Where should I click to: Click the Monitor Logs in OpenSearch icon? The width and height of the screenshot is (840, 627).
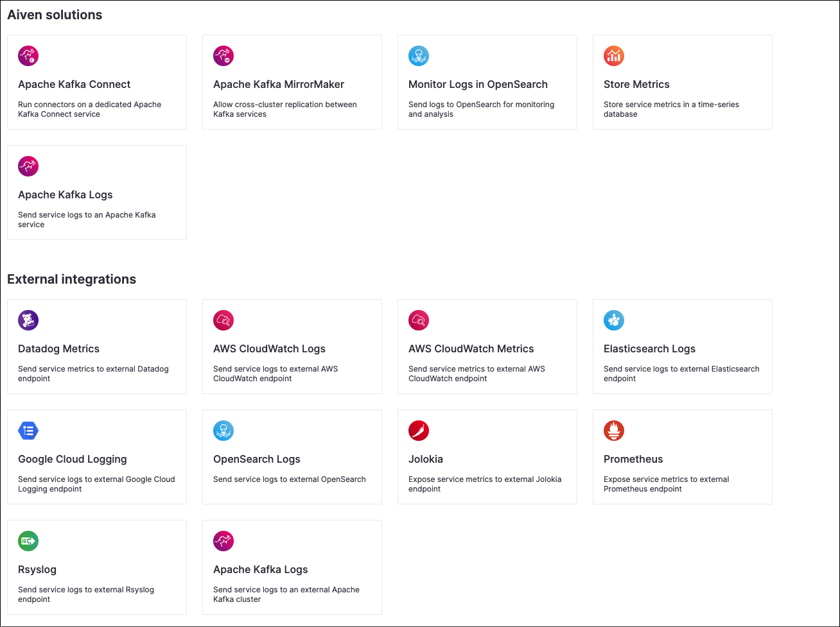click(419, 56)
